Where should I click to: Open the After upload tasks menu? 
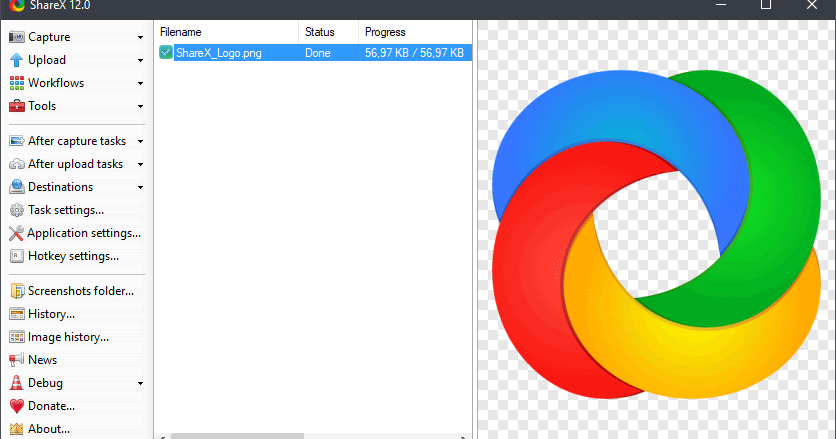point(76,164)
